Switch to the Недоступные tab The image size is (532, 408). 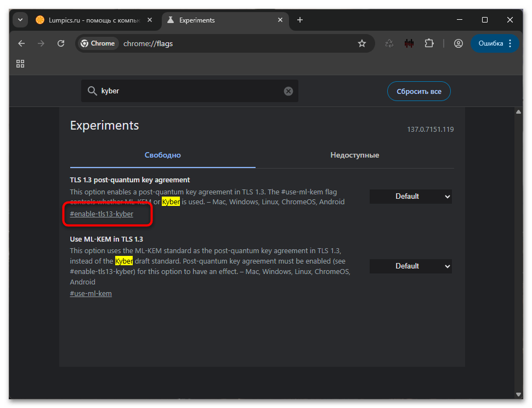pos(354,155)
